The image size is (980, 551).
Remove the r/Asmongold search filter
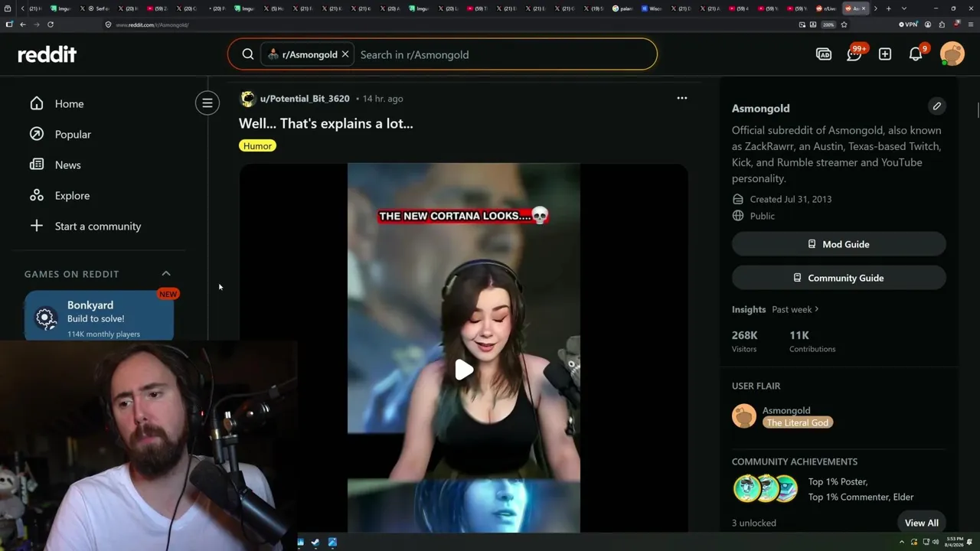345,54
